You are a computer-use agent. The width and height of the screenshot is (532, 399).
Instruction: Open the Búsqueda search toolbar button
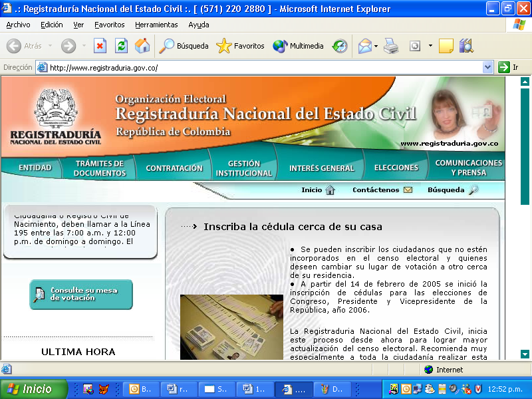point(184,46)
